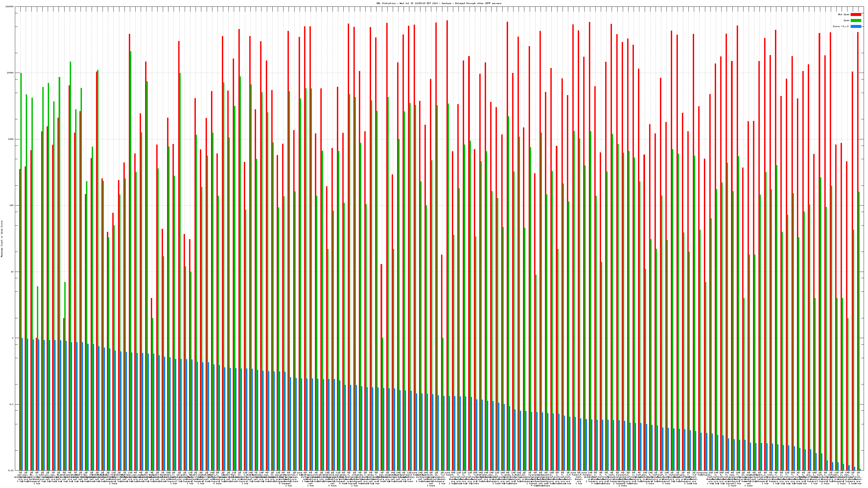This screenshot has height=488, width=868.
Task: Click the red Not Spam legend swatch
Action: point(856,14)
